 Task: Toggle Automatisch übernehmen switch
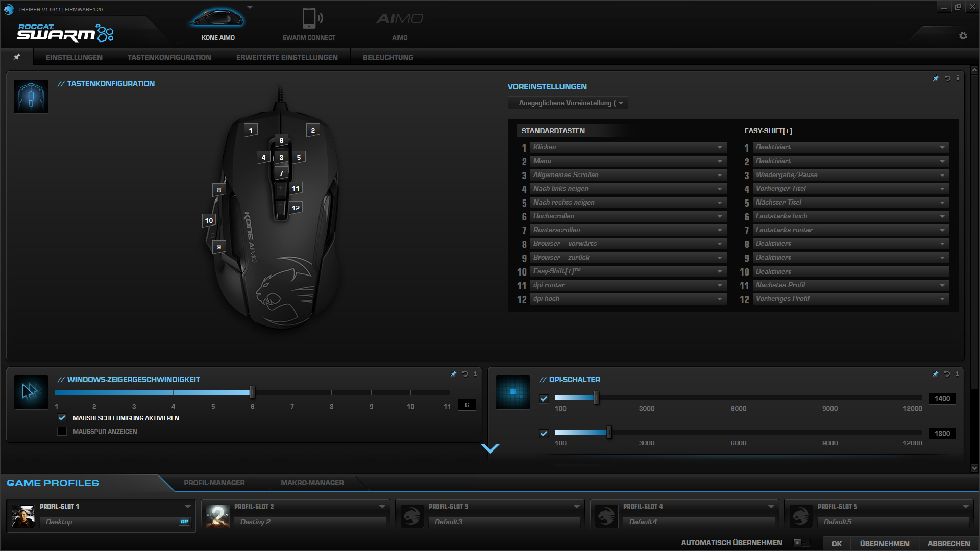[x=801, y=543]
